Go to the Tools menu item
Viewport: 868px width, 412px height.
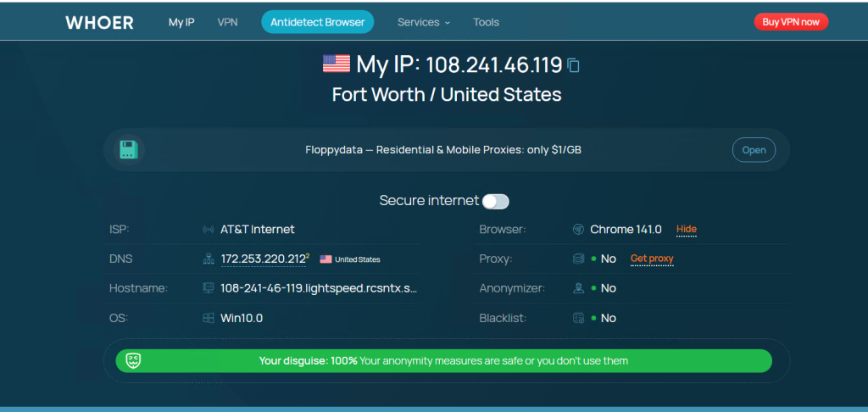click(x=486, y=22)
